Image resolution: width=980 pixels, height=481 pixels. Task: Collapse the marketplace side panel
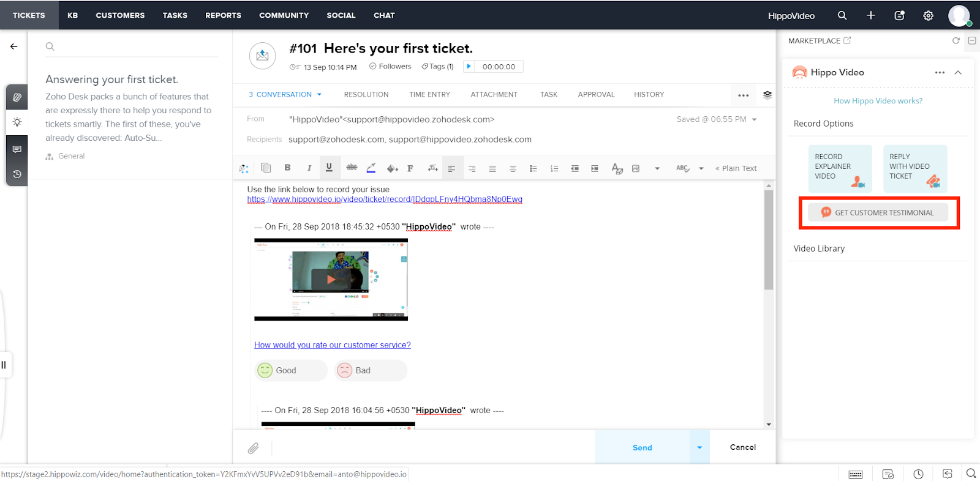pyautogui.click(x=972, y=41)
